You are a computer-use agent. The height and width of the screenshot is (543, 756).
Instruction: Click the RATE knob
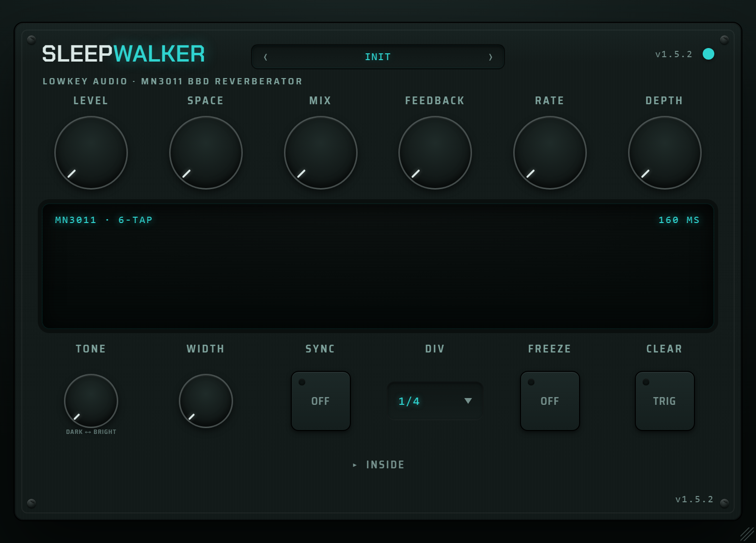tap(550, 153)
